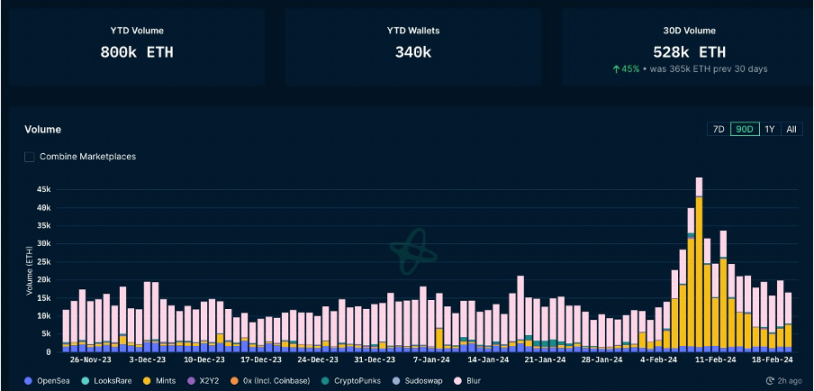This screenshot has width=814, height=391.
Task: Click the 25k y-axis label
Action: [44, 262]
